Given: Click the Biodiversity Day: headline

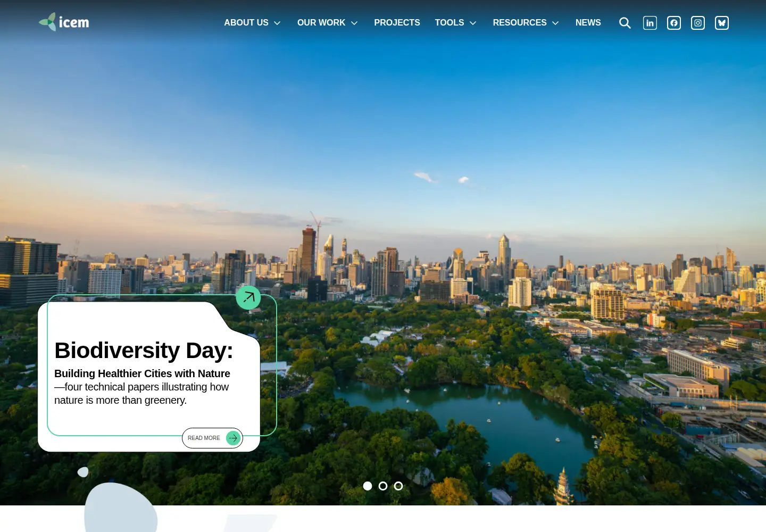Looking at the screenshot, I should pyautogui.click(x=144, y=351).
